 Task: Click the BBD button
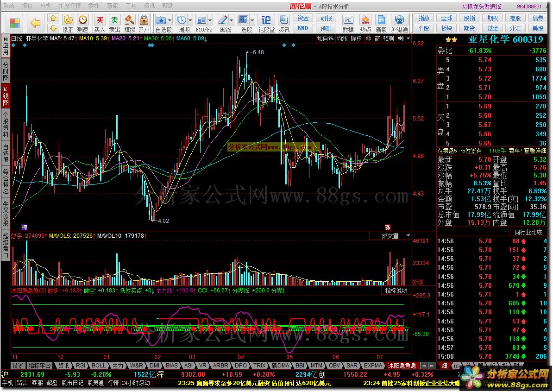[x=302, y=28]
